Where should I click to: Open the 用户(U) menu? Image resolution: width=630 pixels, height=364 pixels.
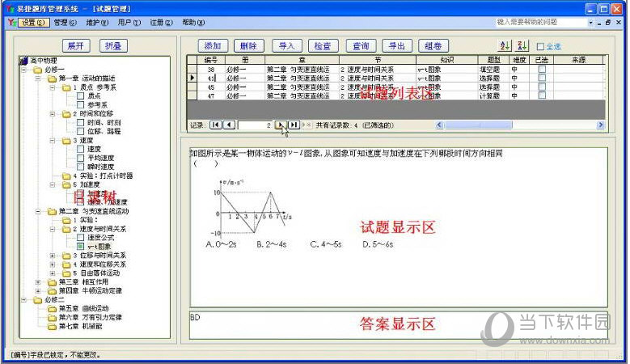point(129,23)
